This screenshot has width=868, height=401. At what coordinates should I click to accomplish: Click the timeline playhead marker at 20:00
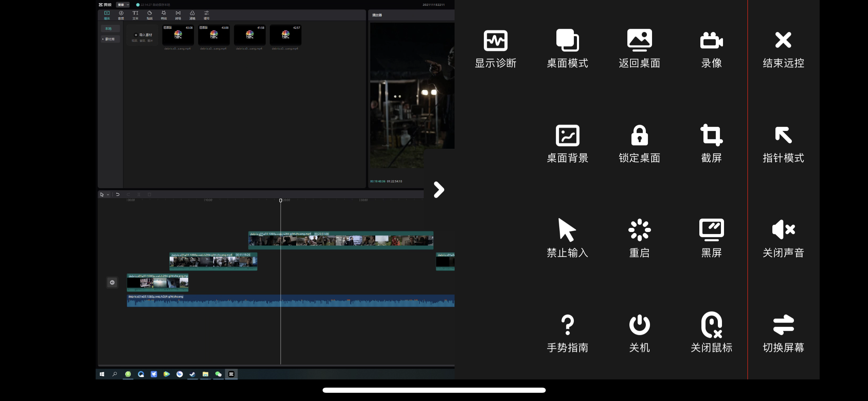[x=280, y=200]
